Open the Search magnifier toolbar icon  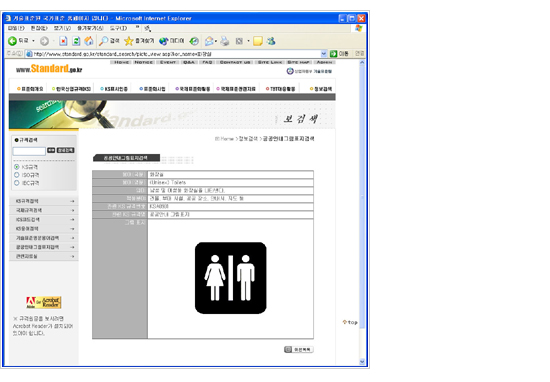(103, 41)
